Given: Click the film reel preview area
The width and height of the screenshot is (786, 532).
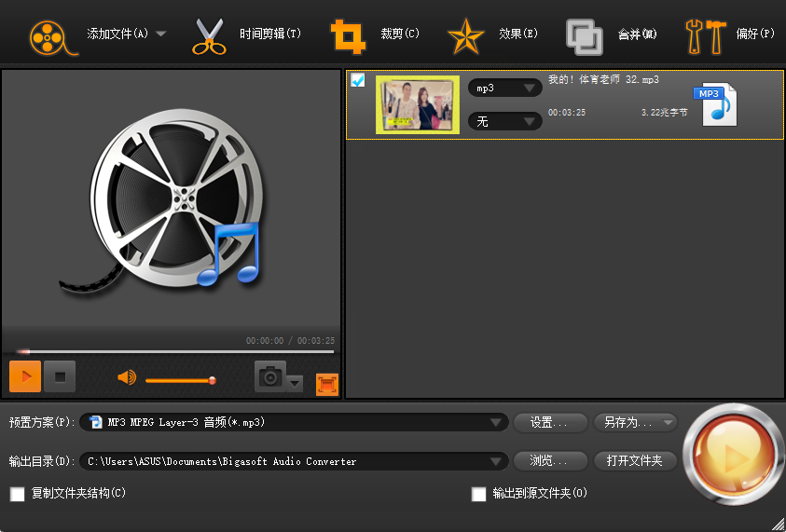Looking at the screenshot, I should 171,198.
